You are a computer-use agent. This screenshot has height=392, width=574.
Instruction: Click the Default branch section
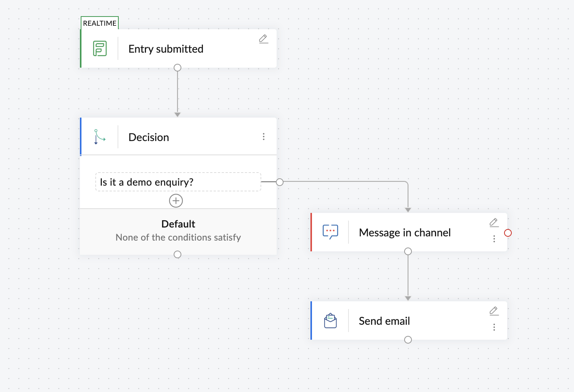point(178,231)
